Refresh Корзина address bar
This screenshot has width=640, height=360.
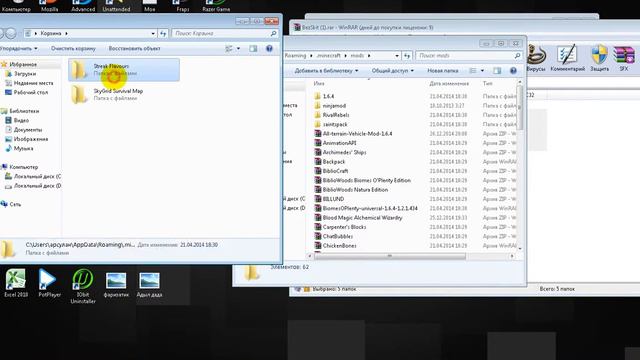coord(163,33)
